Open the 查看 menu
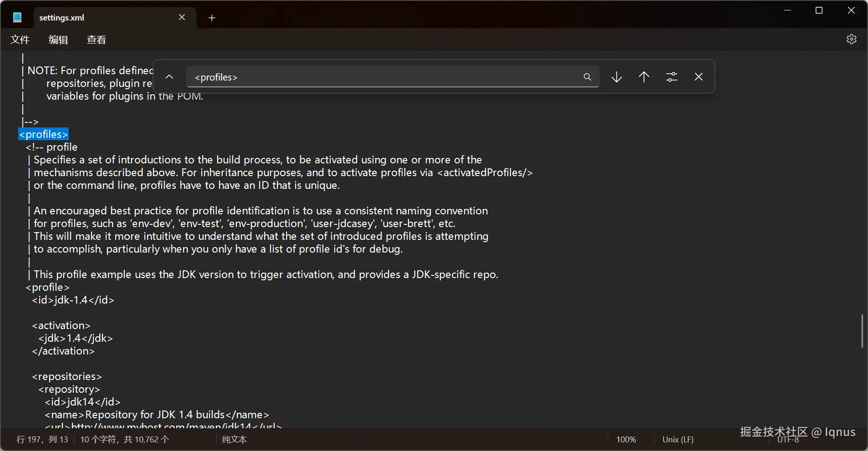868x451 pixels. [x=97, y=40]
